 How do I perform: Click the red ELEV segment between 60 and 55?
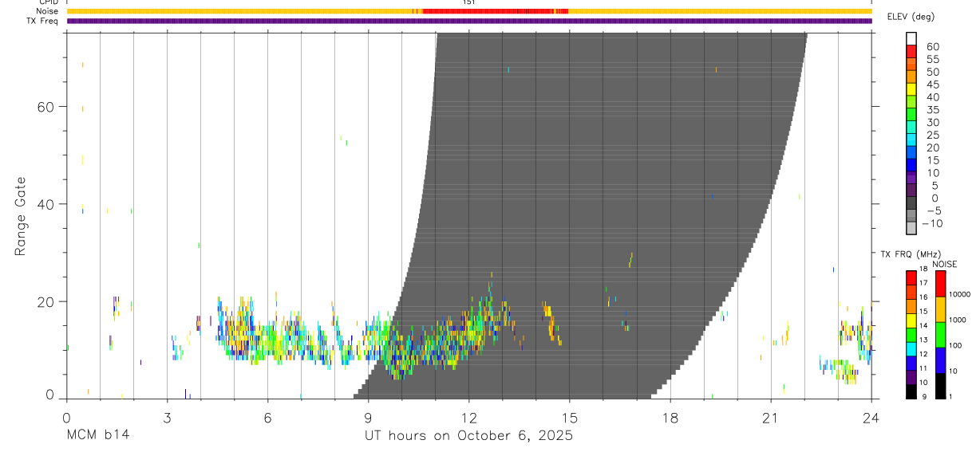[x=911, y=52]
